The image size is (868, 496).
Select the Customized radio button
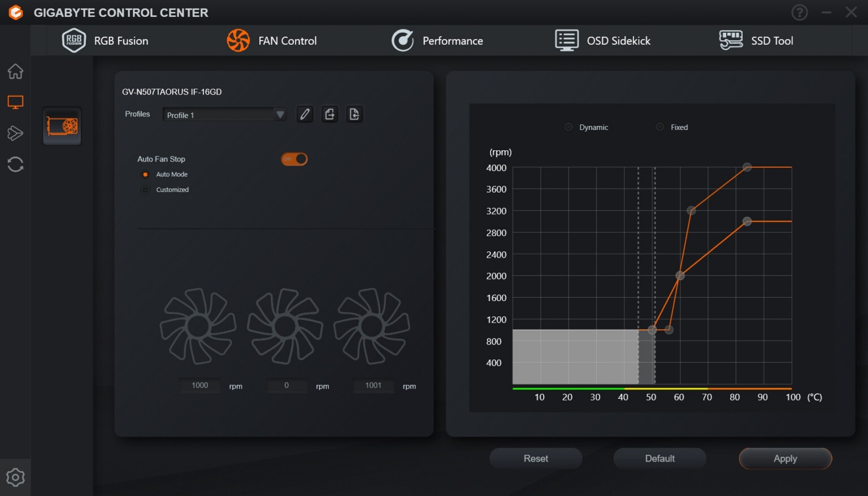[x=145, y=190]
